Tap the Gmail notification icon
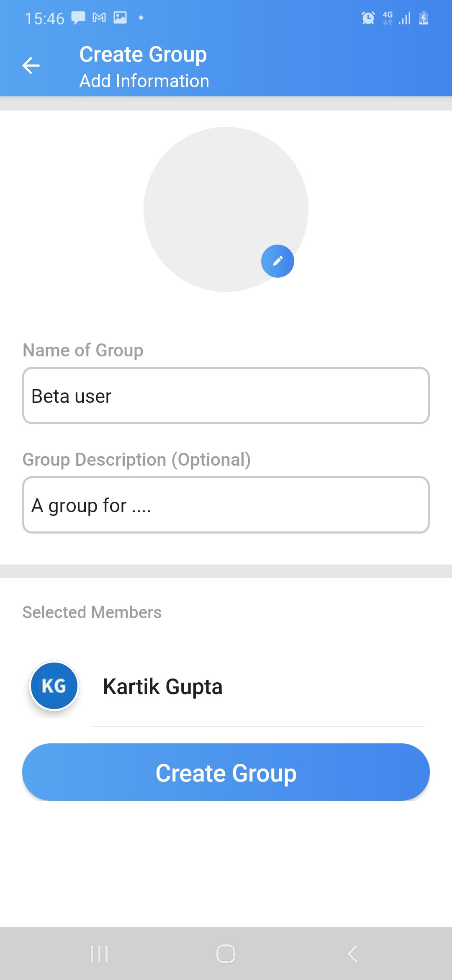The width and height of the screenshot is (452, 980). coord(99,18)
